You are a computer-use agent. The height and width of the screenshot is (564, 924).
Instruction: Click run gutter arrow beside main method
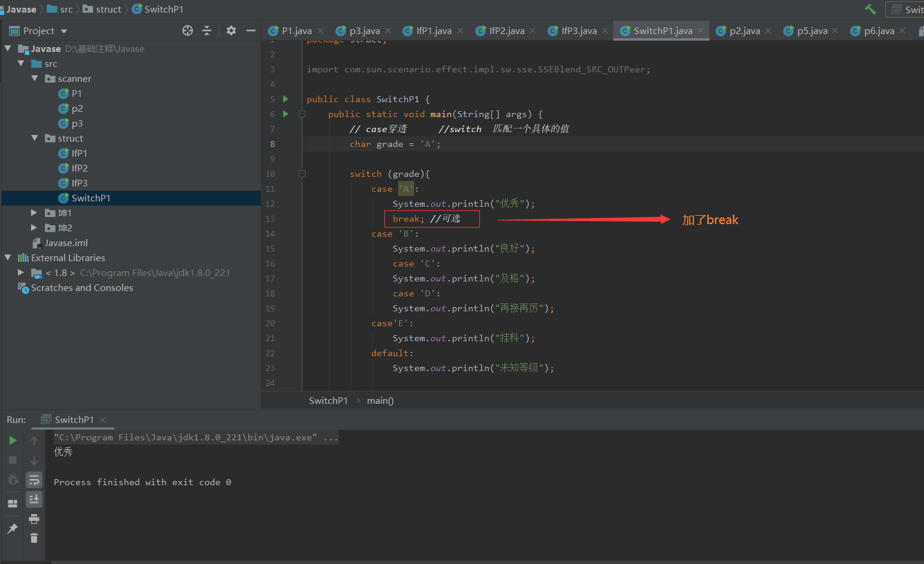(x=286, y=114)
